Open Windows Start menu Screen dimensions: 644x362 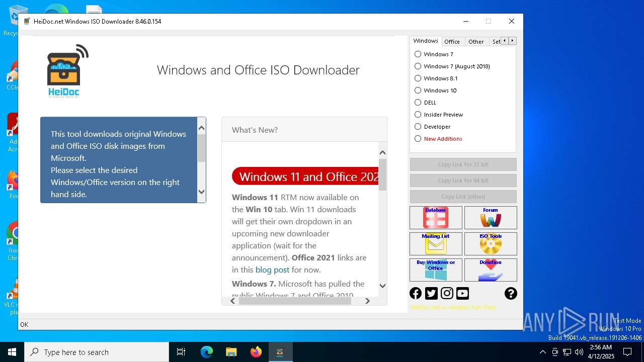(x=12, y=352)
